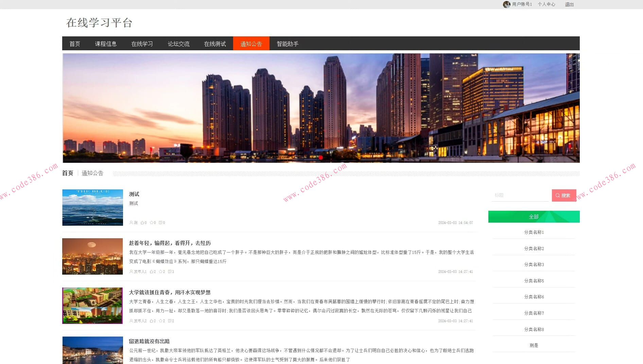Click the comment icon on the 大学就该抓住青春 post
Screen dimensions: 643x364
tap(170, 321)
